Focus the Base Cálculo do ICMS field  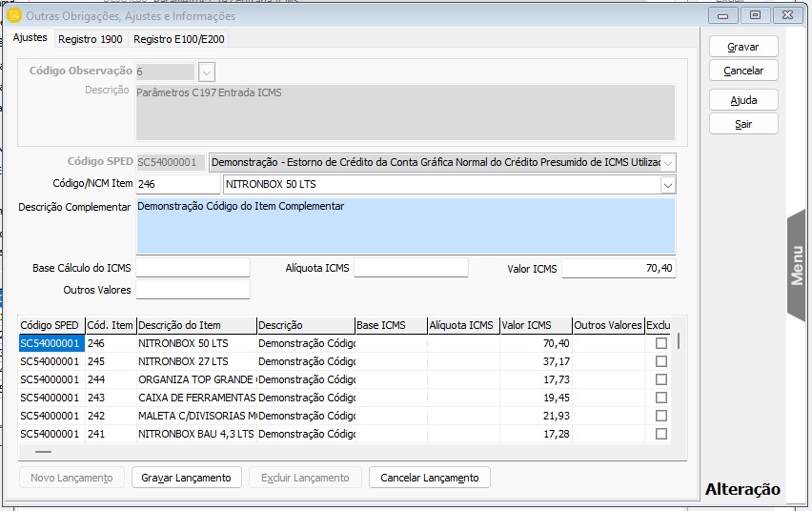193,268
